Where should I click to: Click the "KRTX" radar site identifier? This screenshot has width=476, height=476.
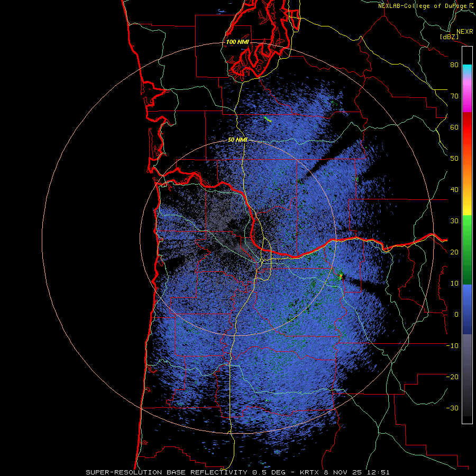(x=309, y=472)
